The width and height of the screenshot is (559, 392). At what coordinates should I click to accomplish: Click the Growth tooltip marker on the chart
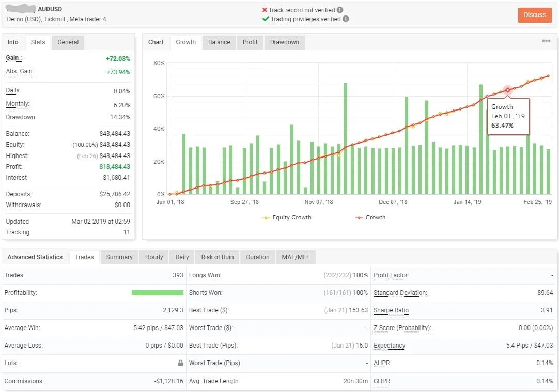coord(508,89)
